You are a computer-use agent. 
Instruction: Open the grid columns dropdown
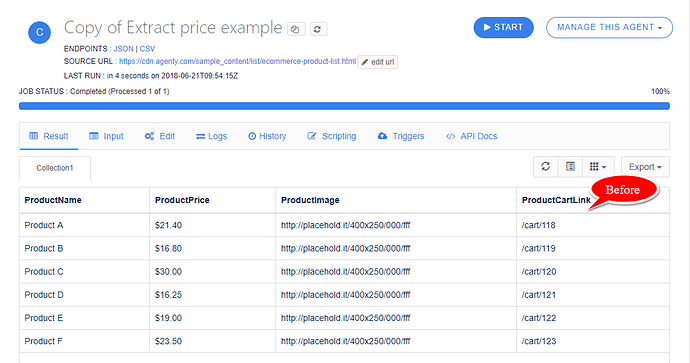point(598,166)
